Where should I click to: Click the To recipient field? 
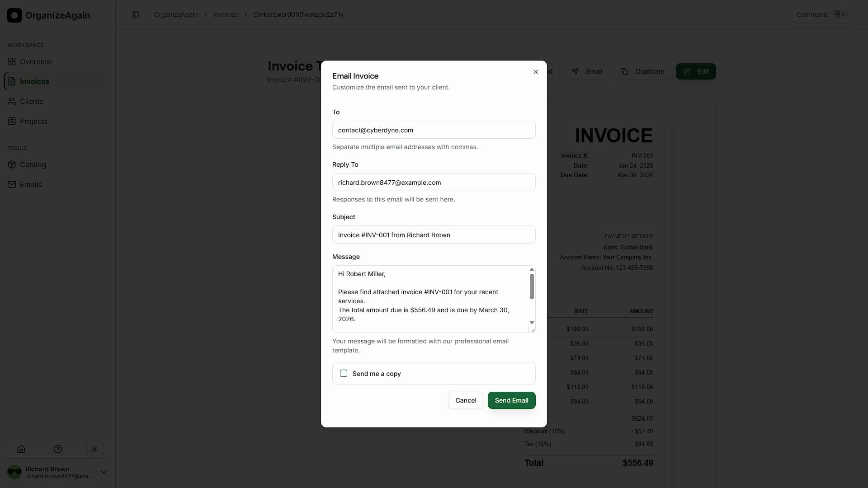point(434,130)
